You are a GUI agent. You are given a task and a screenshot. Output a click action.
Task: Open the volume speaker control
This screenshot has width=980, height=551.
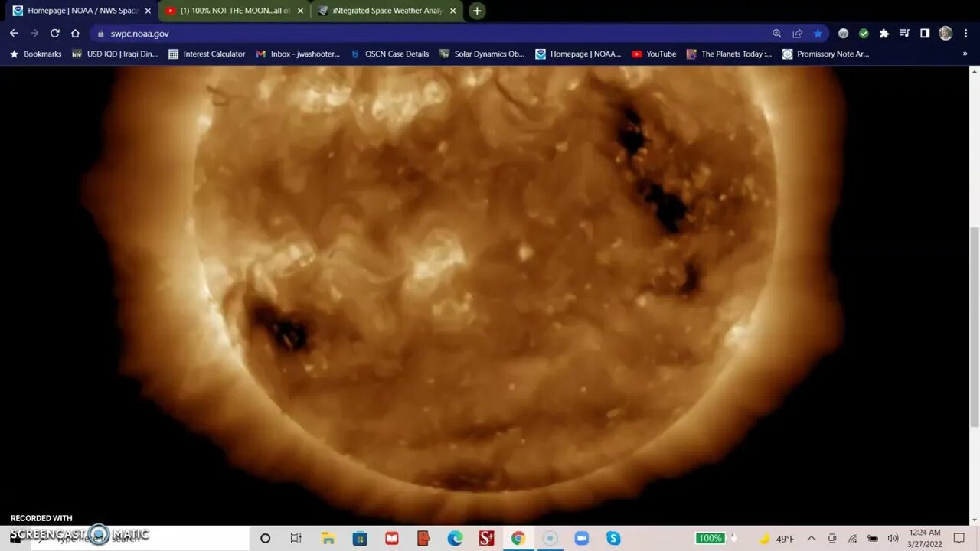pos(893,539)
